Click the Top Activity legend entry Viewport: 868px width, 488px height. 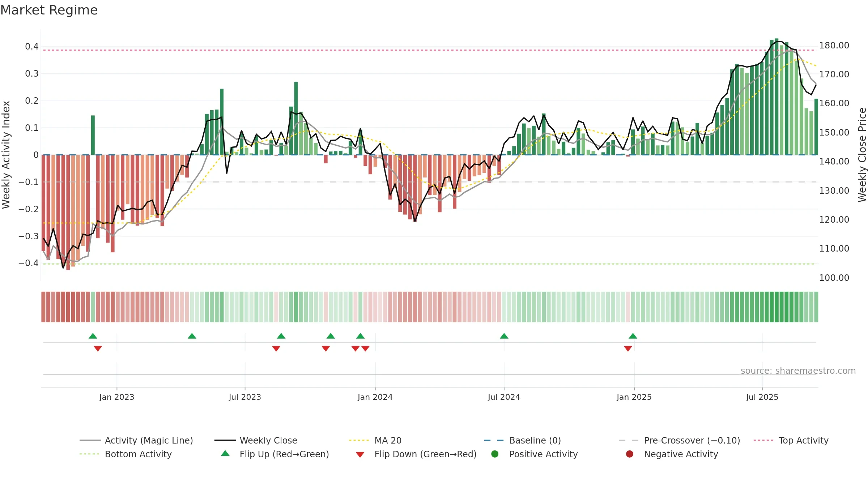click(x=791, y=440)
